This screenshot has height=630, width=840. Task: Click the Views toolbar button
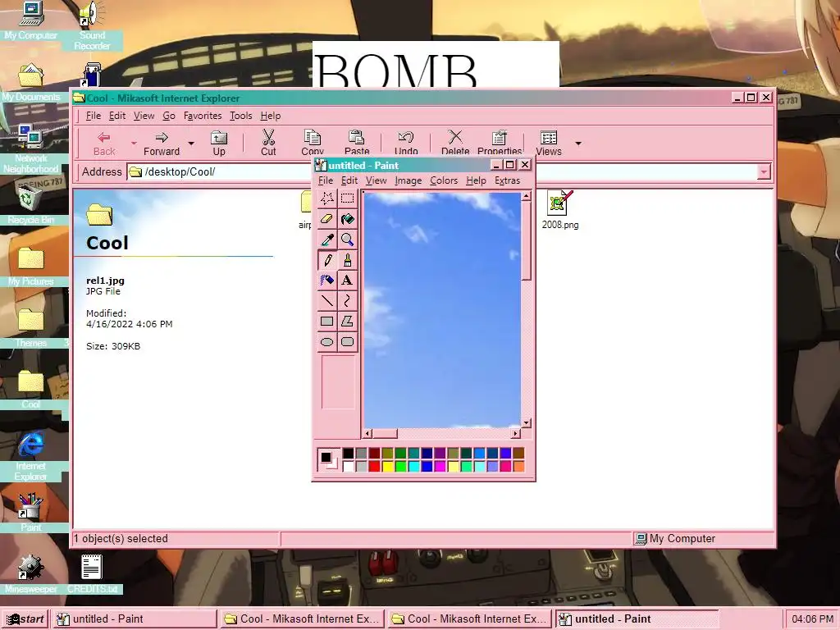549,143
